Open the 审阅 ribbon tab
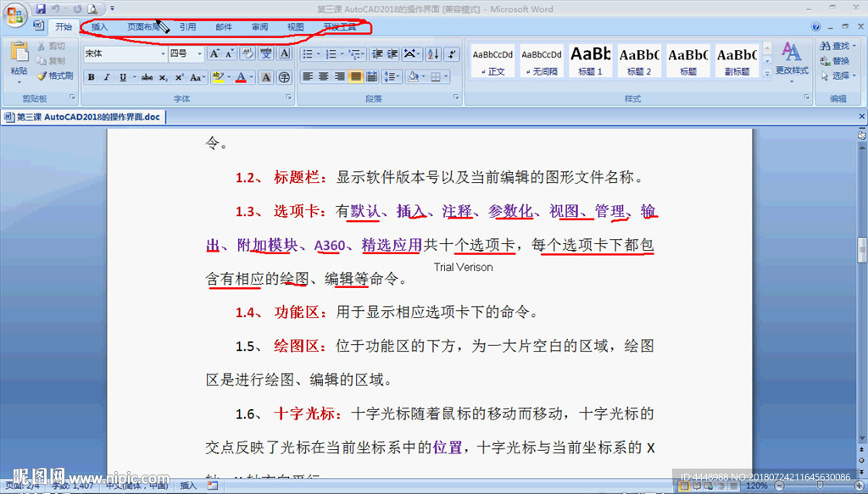 [x=259, y=26]
